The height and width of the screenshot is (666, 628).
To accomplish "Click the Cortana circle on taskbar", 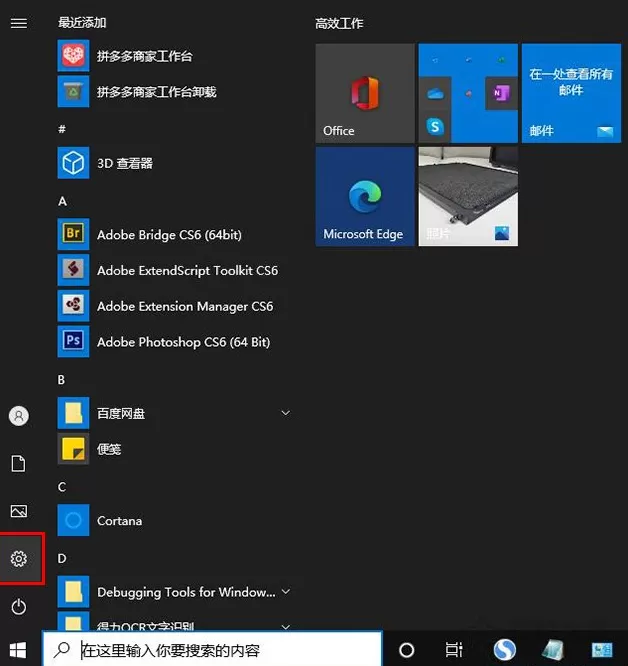I will pyautogui.click(x=406, y=649).
